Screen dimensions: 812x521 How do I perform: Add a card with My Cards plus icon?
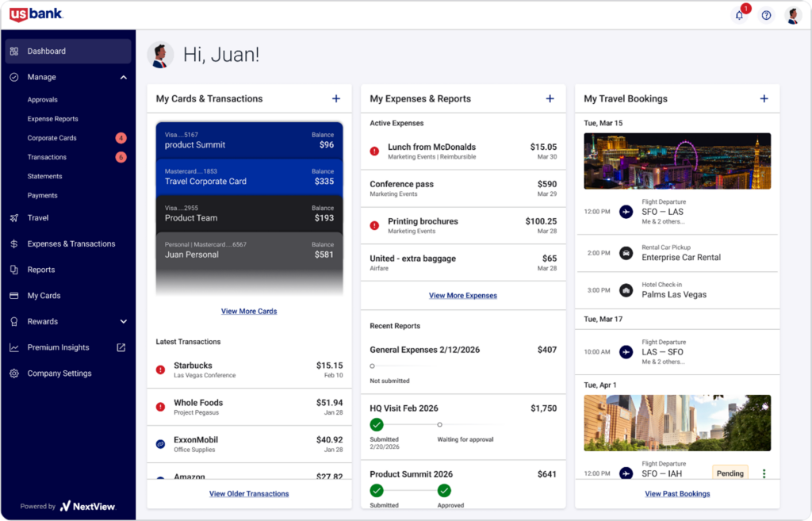(x=336, y=98)
